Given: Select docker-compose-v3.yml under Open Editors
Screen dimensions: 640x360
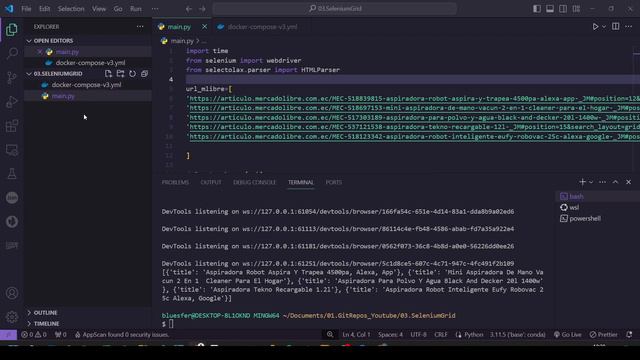Looking at the screenshot, I should click(x=90, y=63).
